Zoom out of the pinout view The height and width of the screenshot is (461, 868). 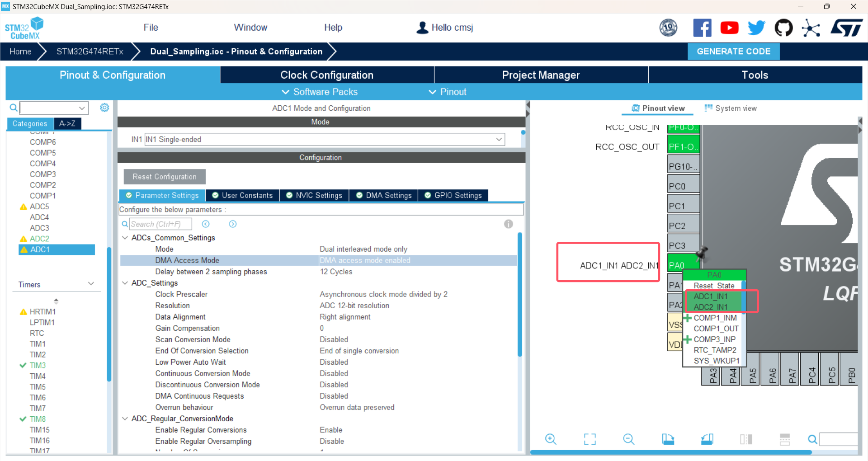pyautogui.click(x=629, y=439)
